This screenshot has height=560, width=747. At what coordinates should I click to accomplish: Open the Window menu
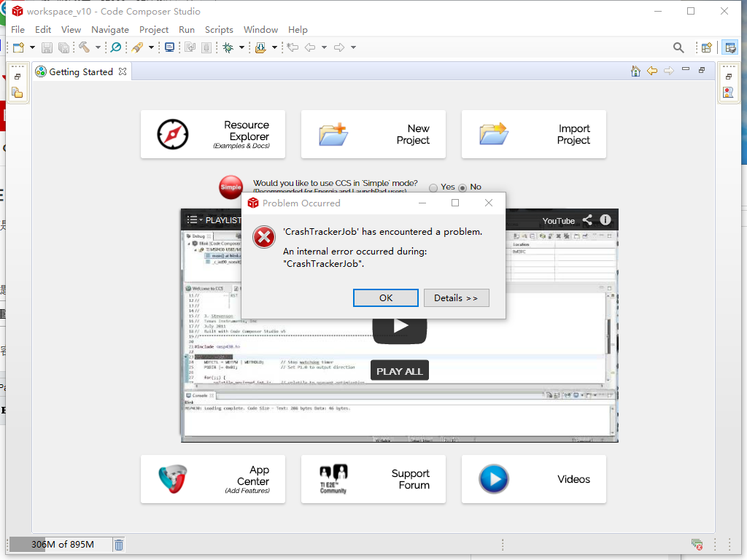tap(260, 29)
